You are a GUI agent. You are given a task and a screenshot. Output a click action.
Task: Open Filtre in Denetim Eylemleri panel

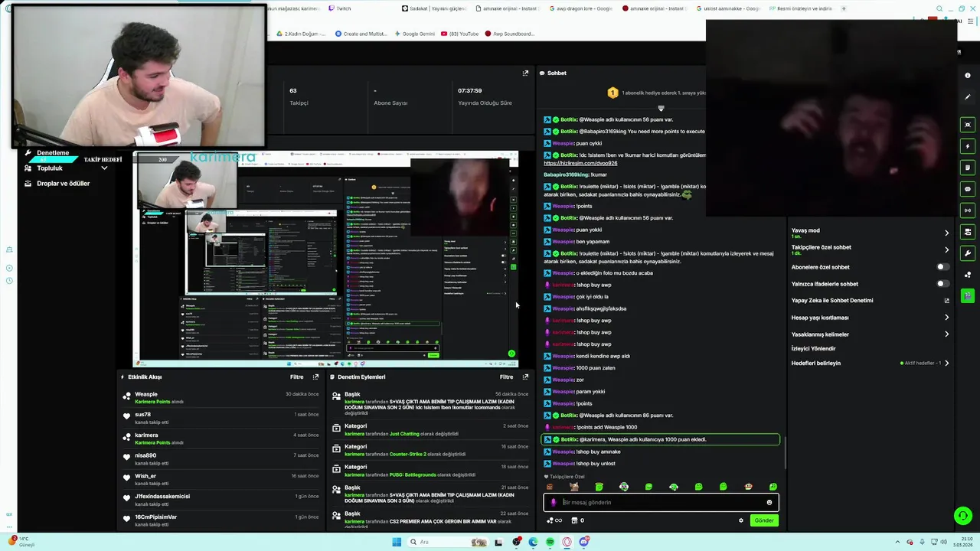[x=506, y=377]
